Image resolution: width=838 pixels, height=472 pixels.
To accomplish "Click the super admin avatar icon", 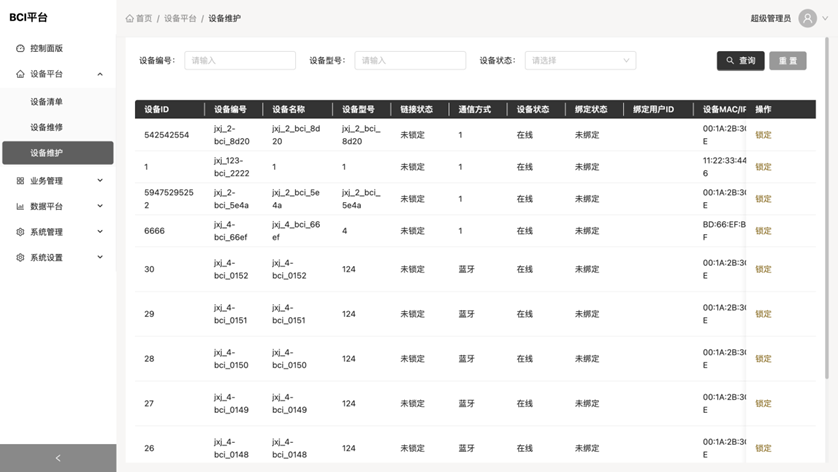I will [808, 18].
